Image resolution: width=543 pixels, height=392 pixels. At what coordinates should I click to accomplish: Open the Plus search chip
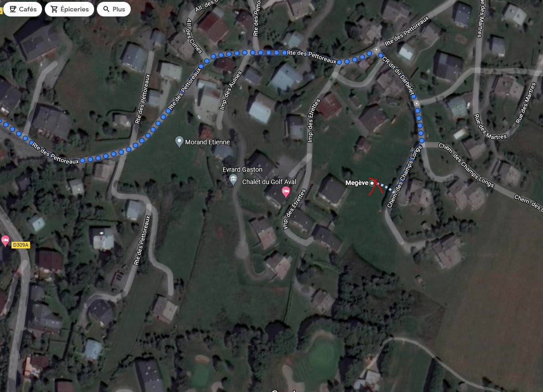pyautogui.click(x=114, y=9)
